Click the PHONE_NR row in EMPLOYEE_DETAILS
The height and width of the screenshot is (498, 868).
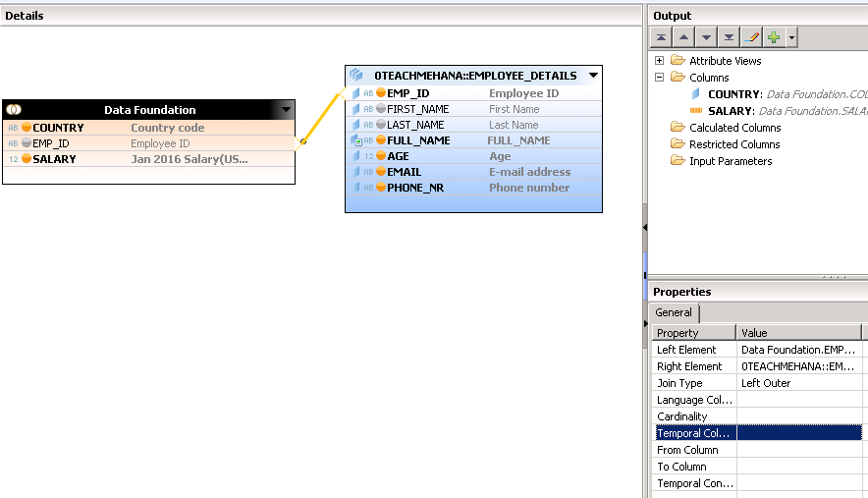(474, 188)
